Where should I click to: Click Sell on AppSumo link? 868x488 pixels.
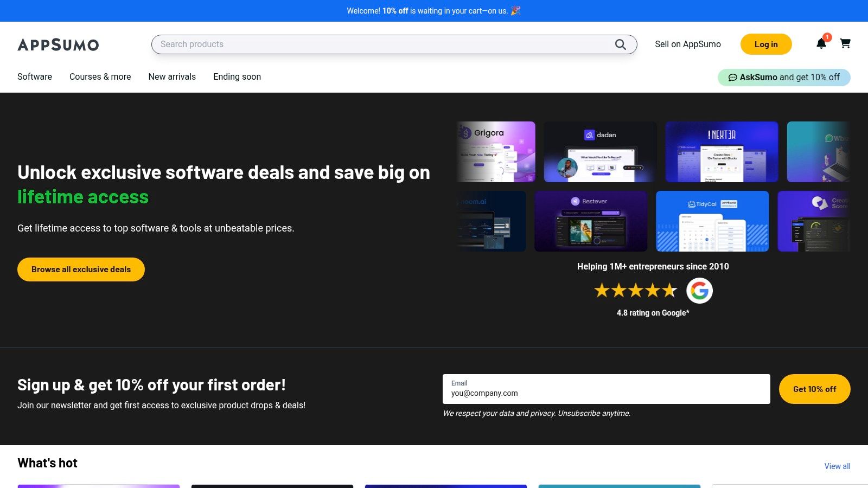tap(688, 44)
